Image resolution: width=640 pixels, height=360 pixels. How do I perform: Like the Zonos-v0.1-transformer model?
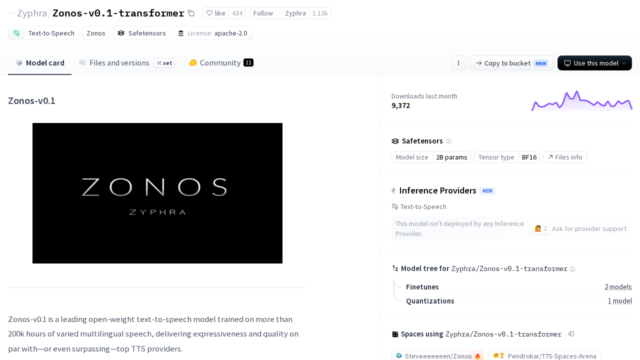pyautogui.click(x=216, y=13)
